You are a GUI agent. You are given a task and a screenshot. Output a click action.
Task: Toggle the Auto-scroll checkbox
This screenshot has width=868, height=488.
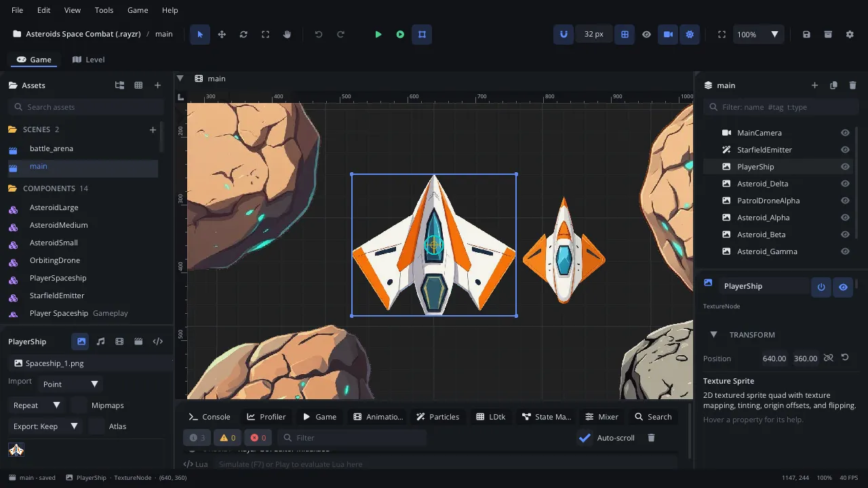(585, 438)
